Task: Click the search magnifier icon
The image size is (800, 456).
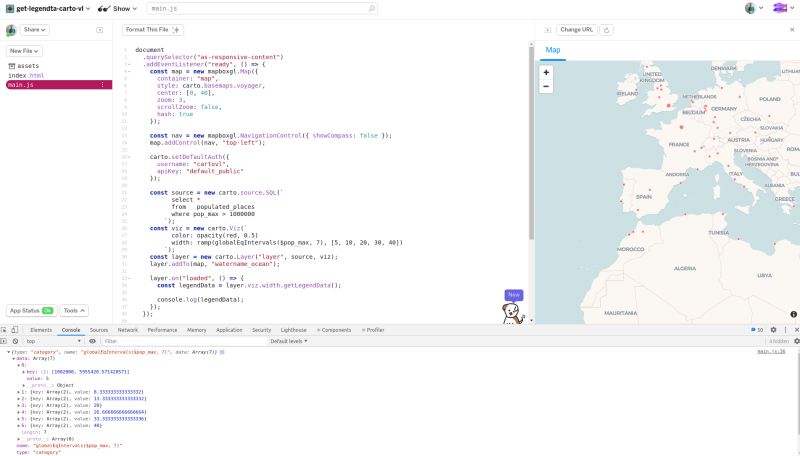Action: (x=371, y=9)
